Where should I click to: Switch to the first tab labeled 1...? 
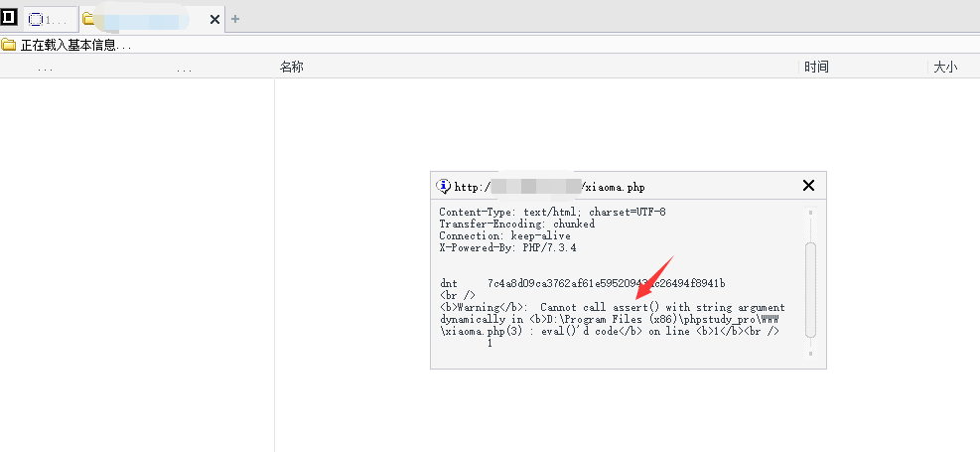coord(51,20)
